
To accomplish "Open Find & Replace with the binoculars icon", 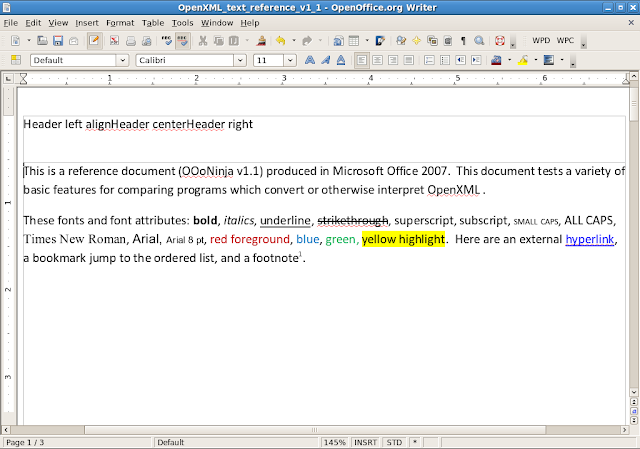I will [400, 41].
